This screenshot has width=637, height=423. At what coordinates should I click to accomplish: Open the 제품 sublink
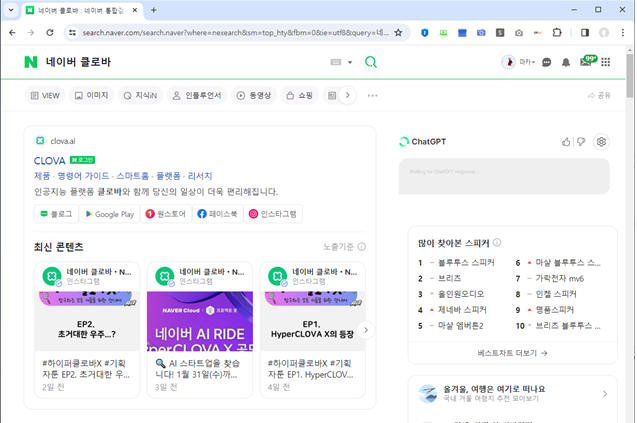pyautogui.click(x=42, y=176)
